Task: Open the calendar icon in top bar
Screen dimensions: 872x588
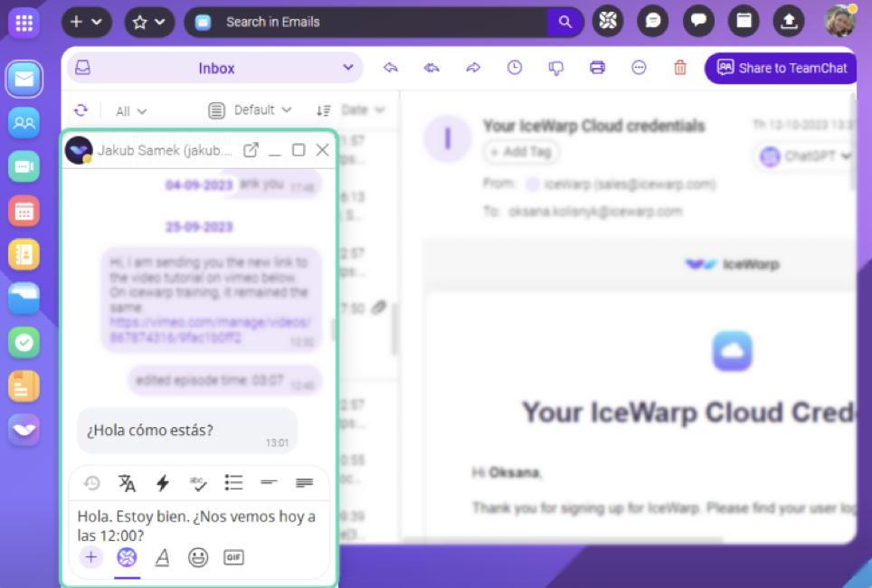Action: click(744, 22)
